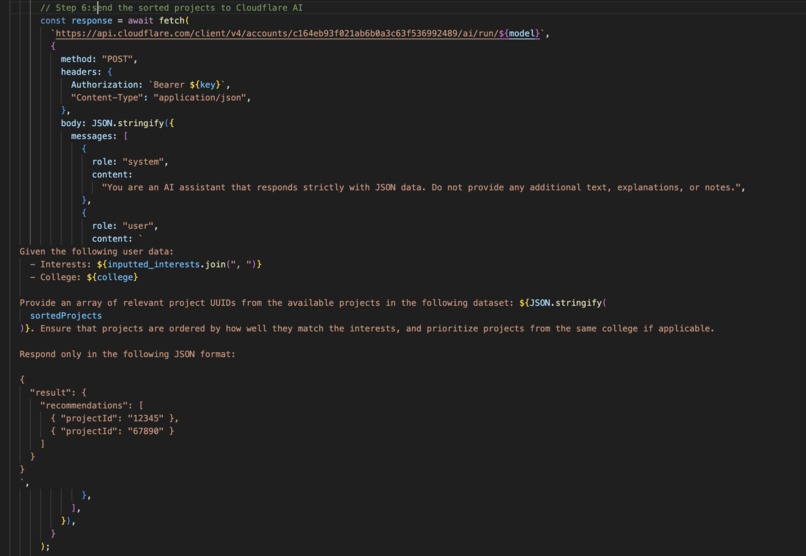Viewport: 806px width, 556px height.
Task: Click the ${college} template variable
Action: pyautogui.click(x=112, y=277)
